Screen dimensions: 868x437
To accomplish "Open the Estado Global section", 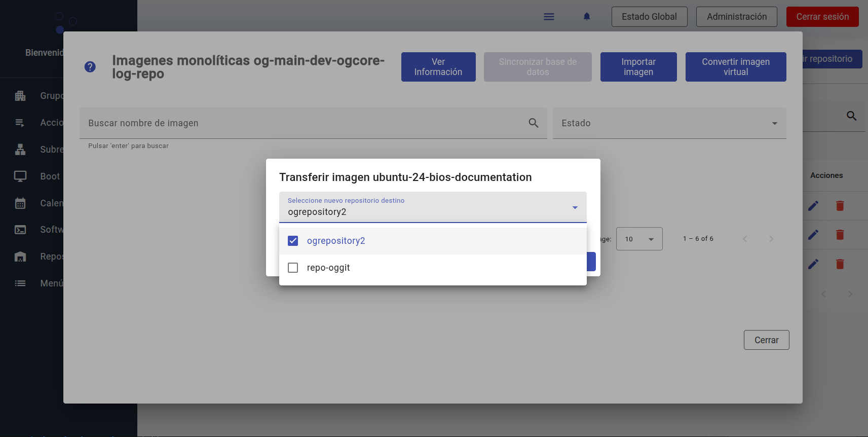I will click(649, 17).
